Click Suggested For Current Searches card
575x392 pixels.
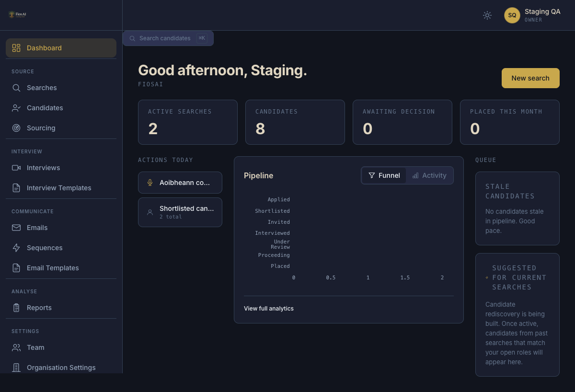[x=517, y=315]
